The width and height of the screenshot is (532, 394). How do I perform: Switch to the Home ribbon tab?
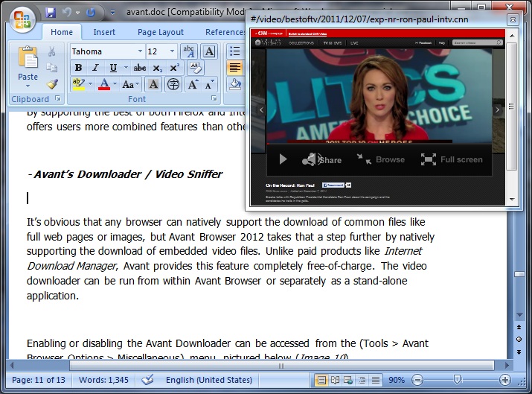pyautogui.click(x=62, y=32)
